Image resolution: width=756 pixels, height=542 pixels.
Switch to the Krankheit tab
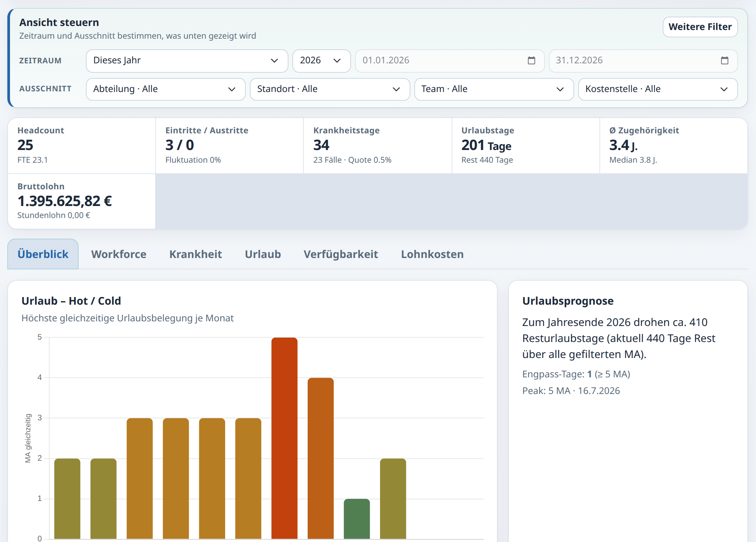tap(195, 254)
